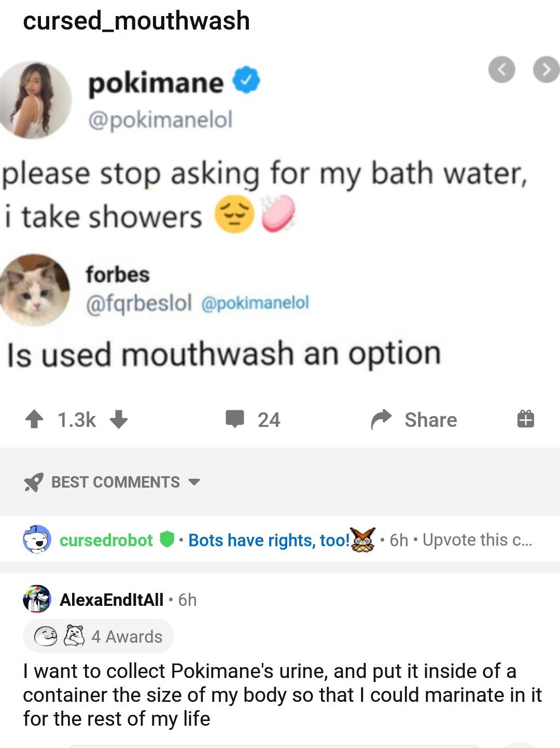560x748 pixels.
Task: Upvote the cursed_mouthwash post
Action: [x=34, y=419]
